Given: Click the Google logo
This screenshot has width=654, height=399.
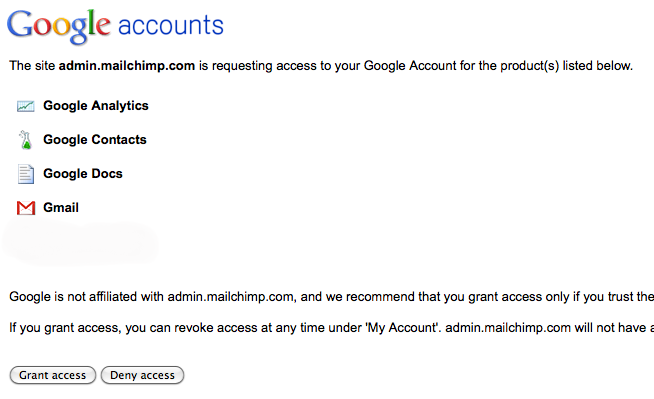Looking at the screenshot, I should click(x=59, y=26).
